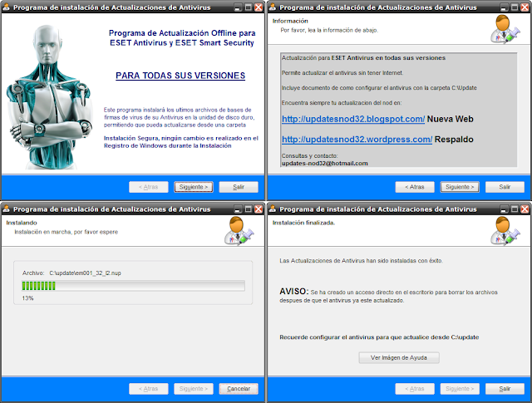This screenshot has width=532, height=403.
Task: Click Salir in the Instalación finalizada window
Action: pyautogui.click(x=505, y=389)
